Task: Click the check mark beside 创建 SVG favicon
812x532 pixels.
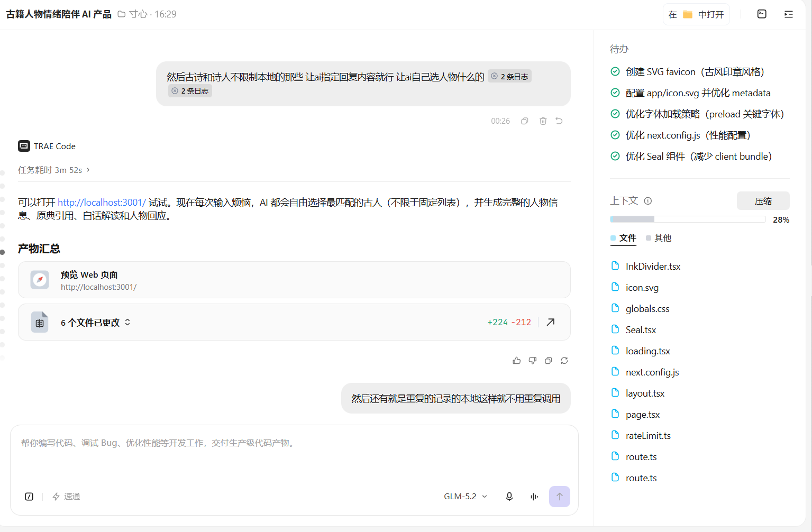Action: 615,71
